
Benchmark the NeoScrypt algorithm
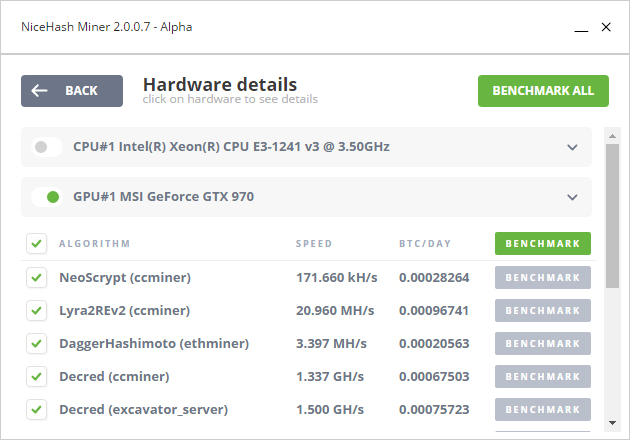point(543,277)
